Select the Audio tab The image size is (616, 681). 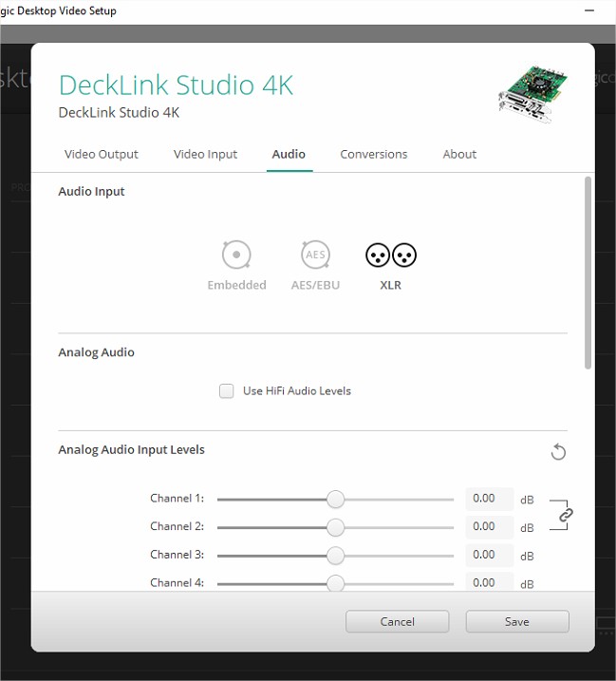[x=289, y=154]
